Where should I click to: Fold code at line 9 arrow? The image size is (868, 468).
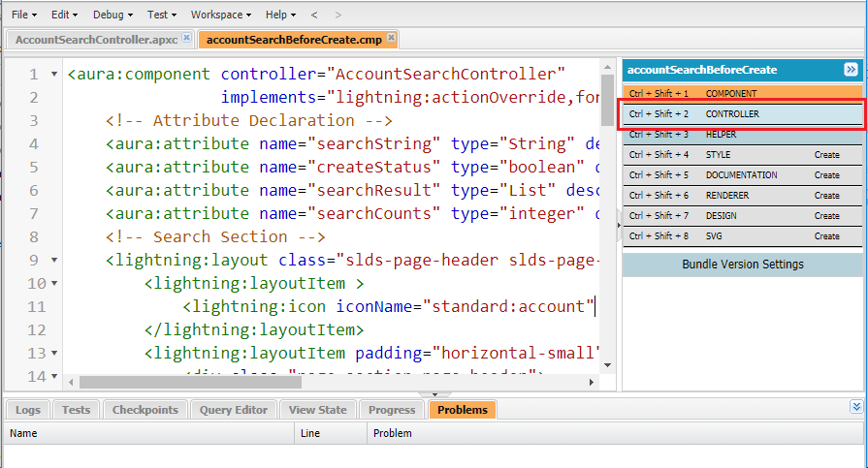click(x=54, y=260)
